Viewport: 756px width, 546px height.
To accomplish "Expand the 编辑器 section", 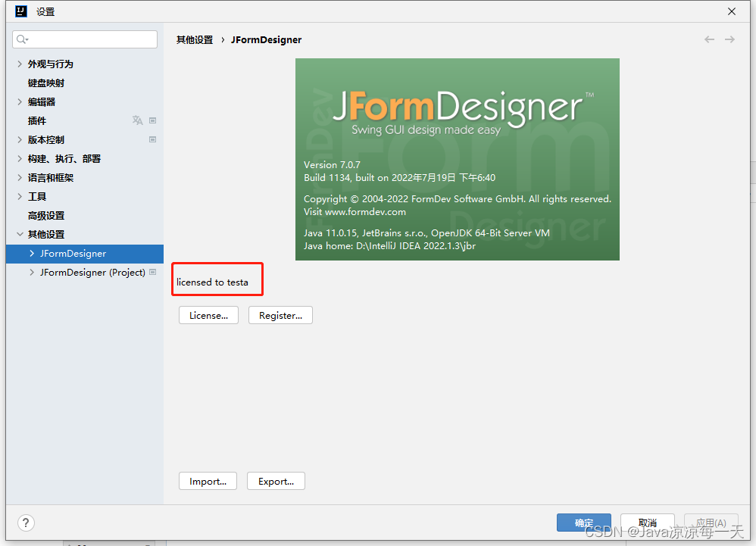I will coord(20,101).
